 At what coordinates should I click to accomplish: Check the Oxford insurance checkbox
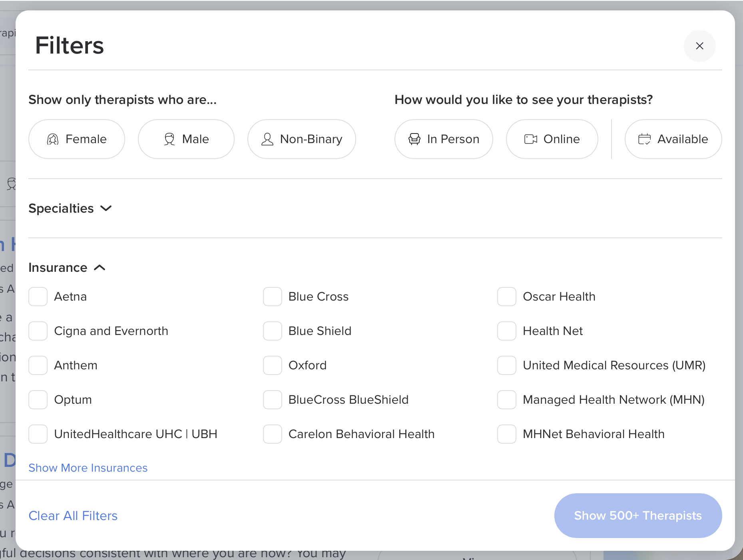[x=273, y=365]
